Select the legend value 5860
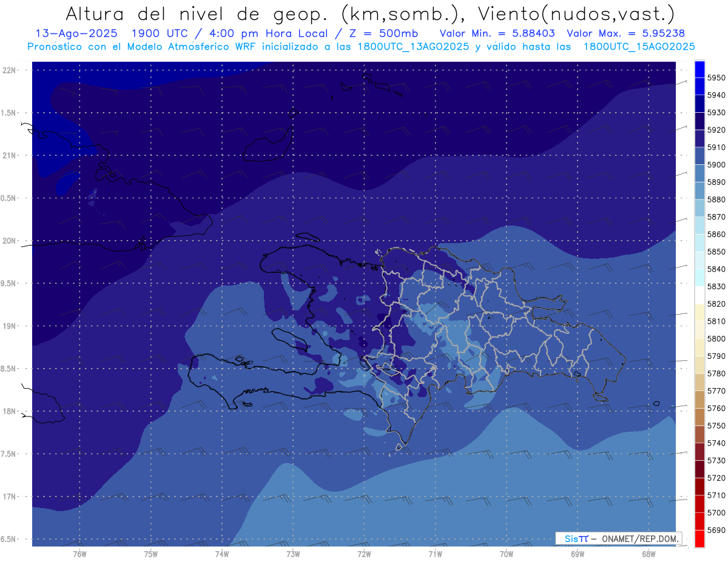 coord(716,234)
